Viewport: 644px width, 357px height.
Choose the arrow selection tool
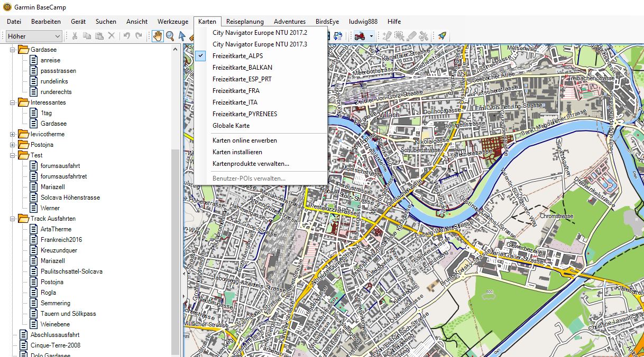(182, 36)
